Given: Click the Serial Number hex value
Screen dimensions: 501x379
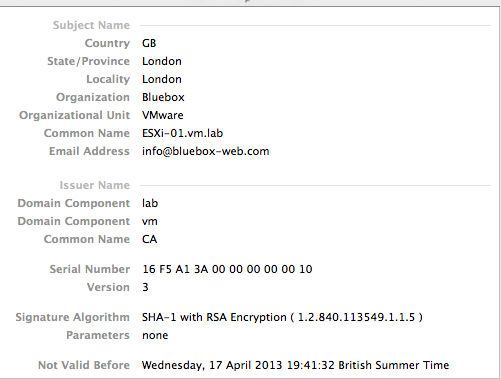Looking at the screenshot, I should [227, 269].
